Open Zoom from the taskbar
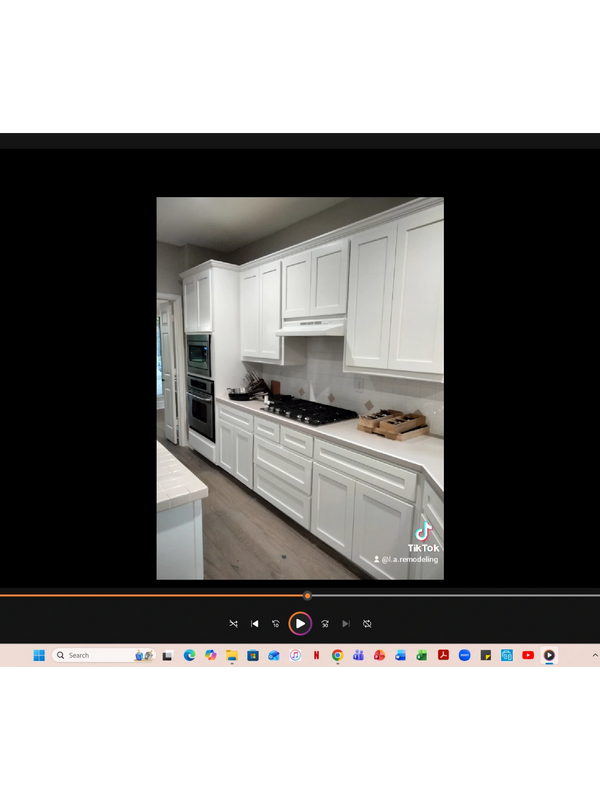600x800 pixels. point(464,655)
